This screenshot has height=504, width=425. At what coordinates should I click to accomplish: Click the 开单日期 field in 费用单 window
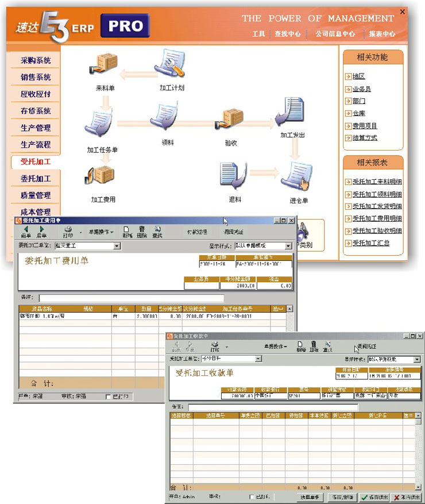217,264
